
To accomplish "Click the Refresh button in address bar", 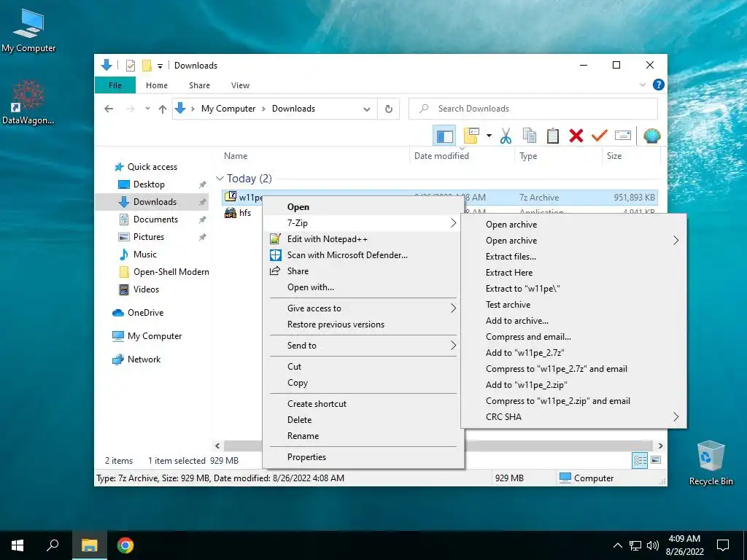I will coord(389,109).
